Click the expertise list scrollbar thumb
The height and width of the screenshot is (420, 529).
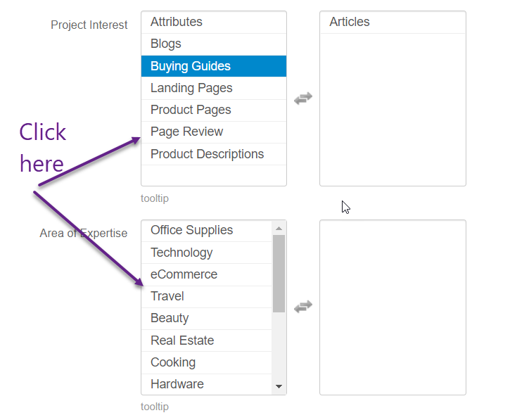(279, 274)
